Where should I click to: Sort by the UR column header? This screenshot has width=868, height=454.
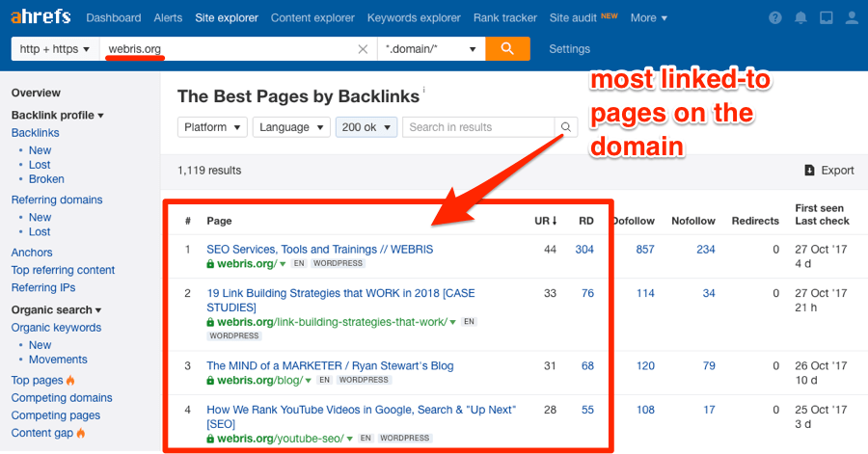[545, 221]
